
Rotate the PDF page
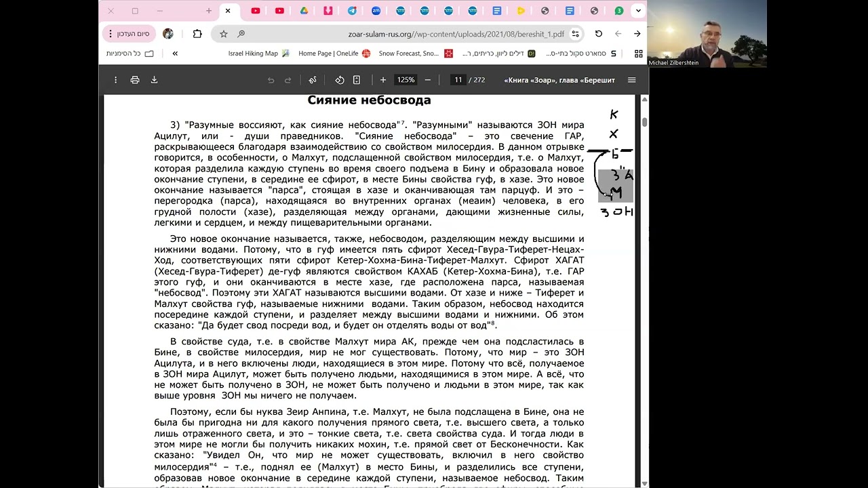click(x=340, y=80)
